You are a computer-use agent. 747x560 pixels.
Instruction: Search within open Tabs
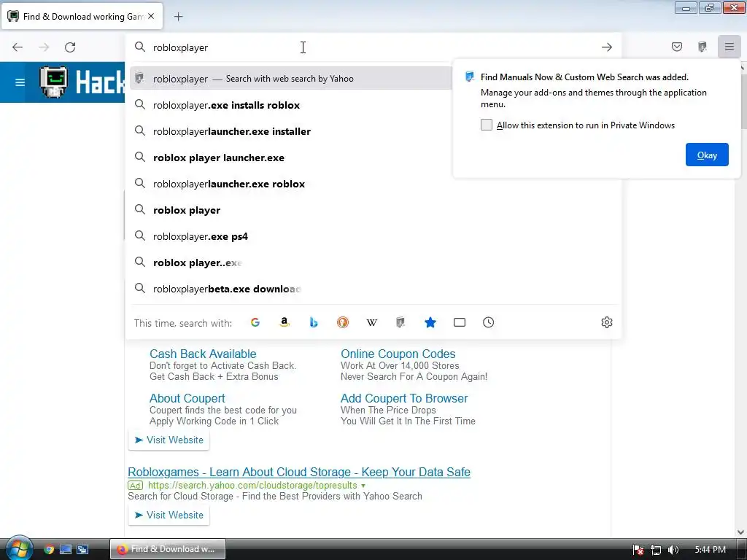coord(460,322)
